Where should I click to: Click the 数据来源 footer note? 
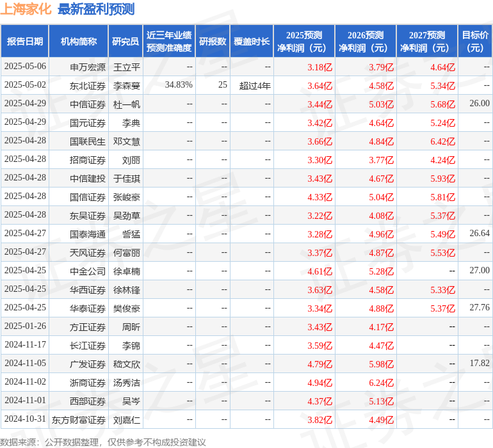103,442
